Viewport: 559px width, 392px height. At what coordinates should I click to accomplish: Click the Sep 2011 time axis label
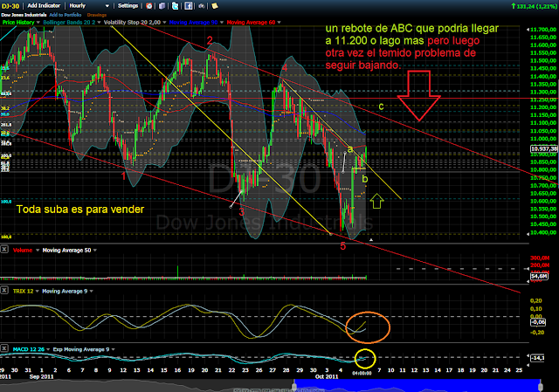[41, 376]
